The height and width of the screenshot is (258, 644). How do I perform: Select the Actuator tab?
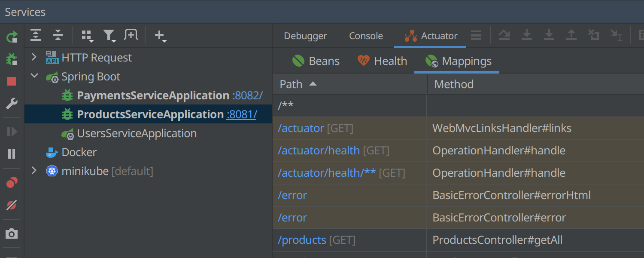[x=431, y=36]
